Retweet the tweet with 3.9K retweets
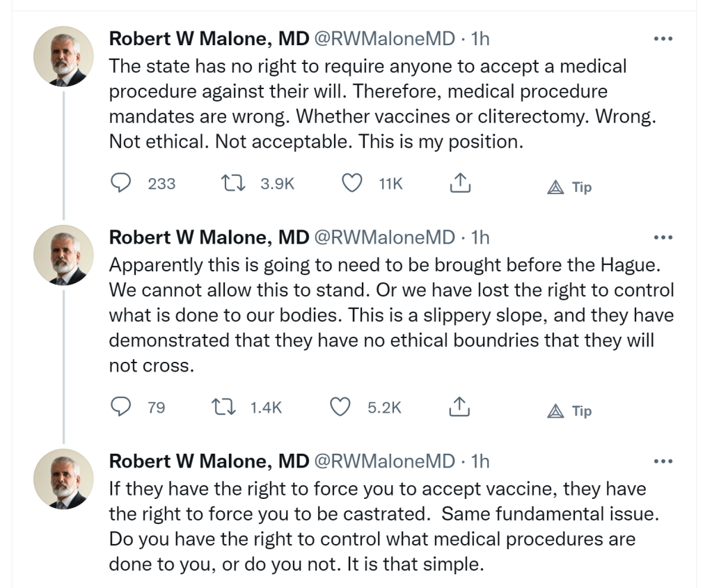Image resolution: width=712 pixels, height=588 pixels. click(x=229, y=183)
